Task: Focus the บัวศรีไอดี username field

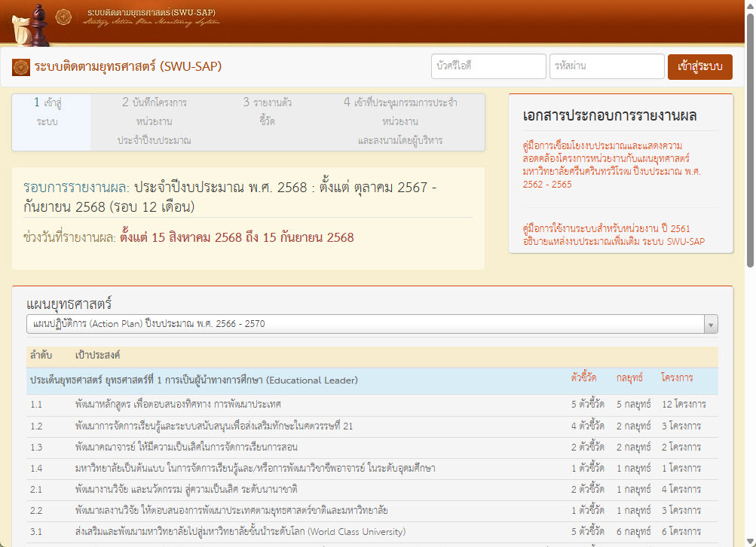Action: tap(488, 66)
